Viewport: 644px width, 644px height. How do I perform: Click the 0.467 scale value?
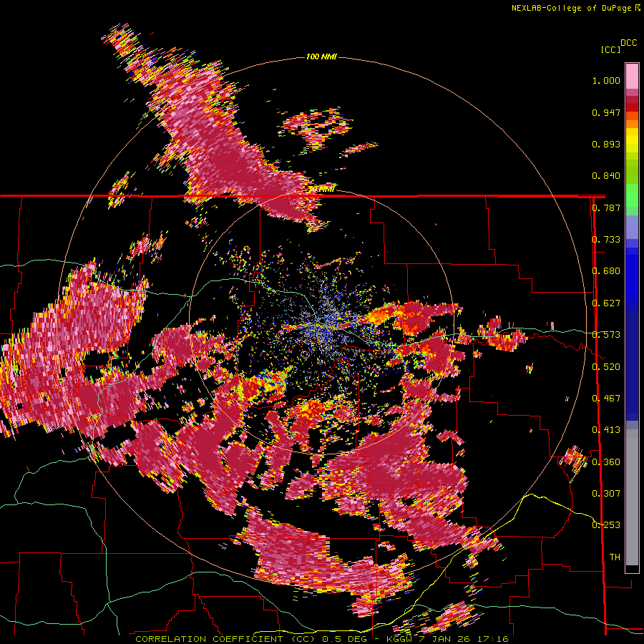pyautogui.click(x=606, y=399)
